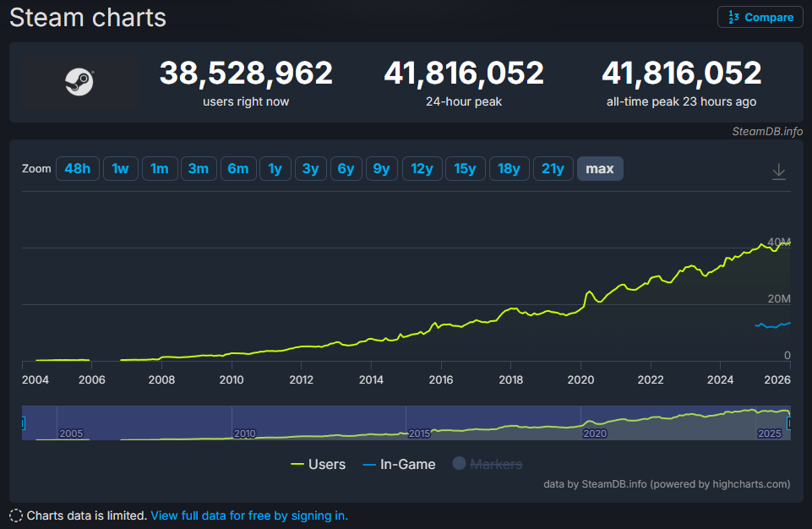
Task: Zoom chart to 1m range
Action: click(x=159, y=169)
